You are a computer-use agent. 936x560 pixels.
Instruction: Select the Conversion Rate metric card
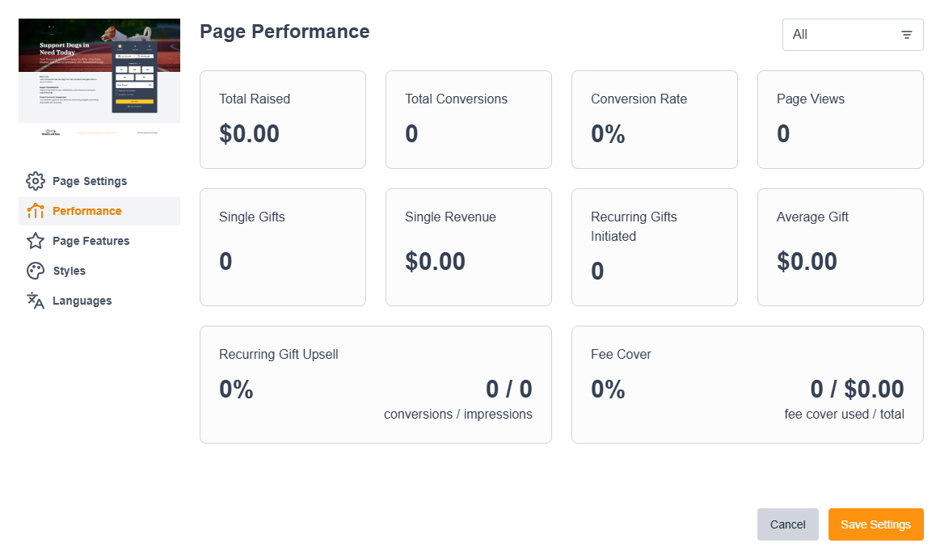pos(654,119)
